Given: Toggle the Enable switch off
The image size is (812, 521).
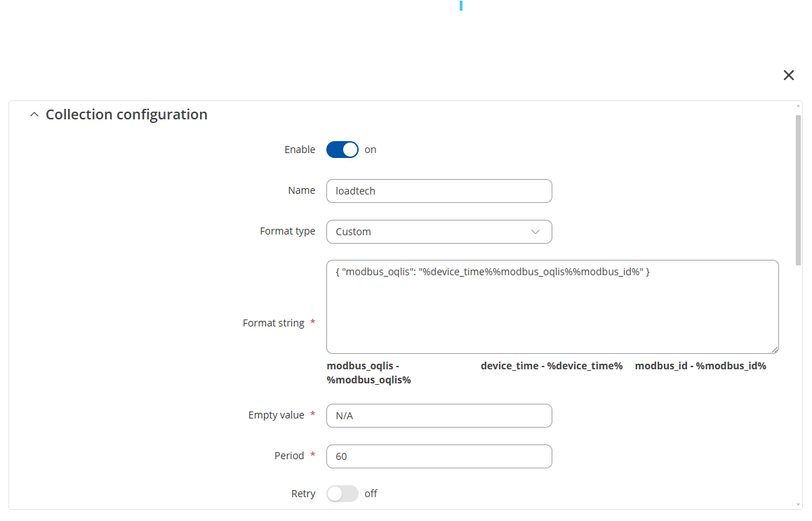Looking at the screenshot, I should point(342,150).
